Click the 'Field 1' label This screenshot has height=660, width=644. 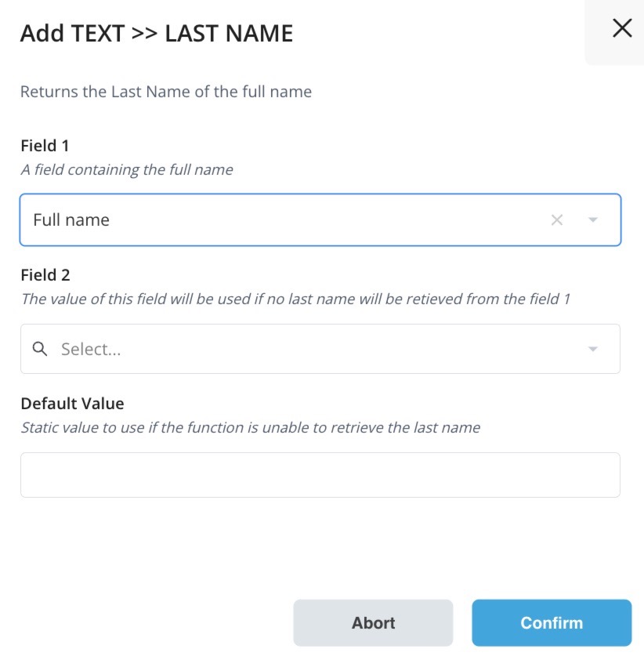[x=45, y=146]
